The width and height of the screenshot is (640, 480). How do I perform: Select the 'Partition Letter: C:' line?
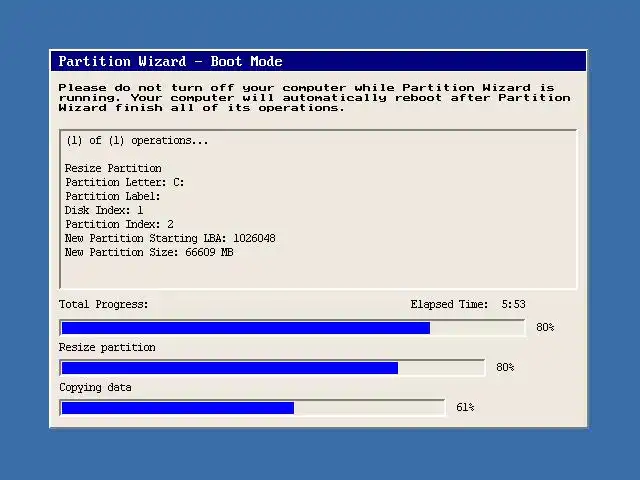point(124,182)
